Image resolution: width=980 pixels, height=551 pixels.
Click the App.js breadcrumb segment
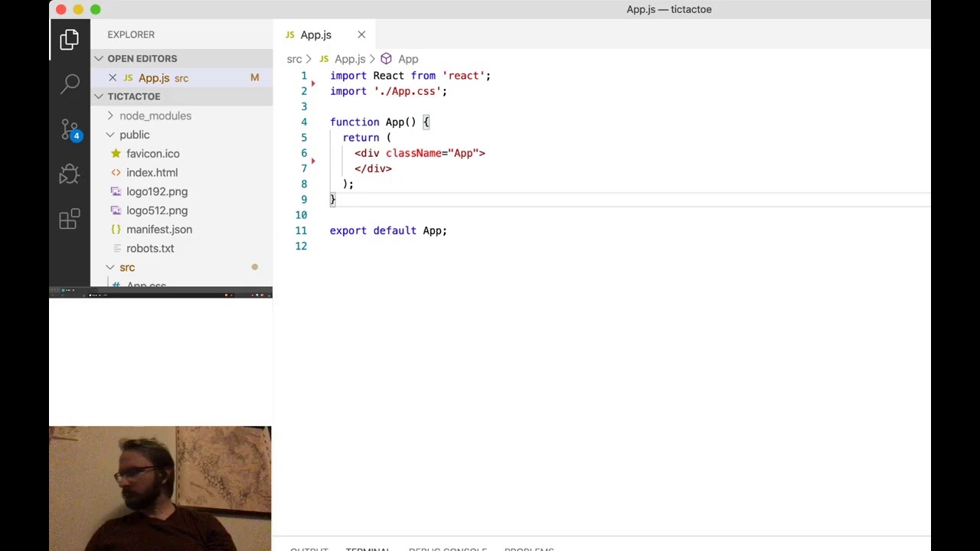[x=350, y=59]
